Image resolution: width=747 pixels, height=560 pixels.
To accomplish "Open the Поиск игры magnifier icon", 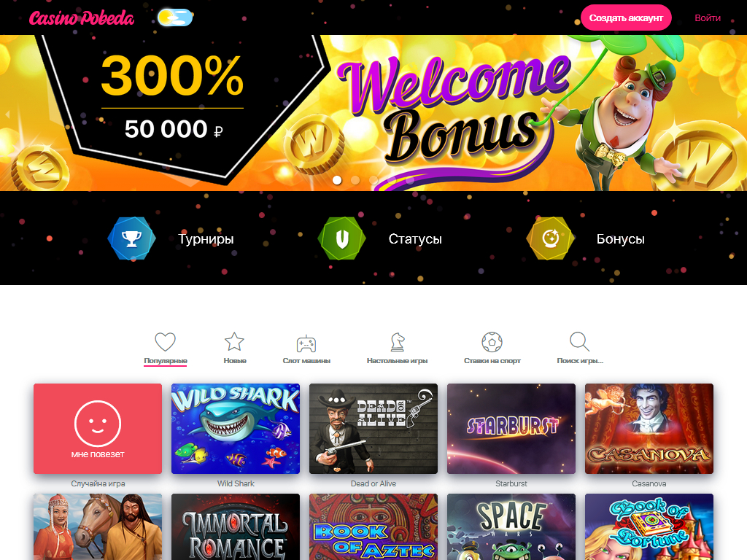I will point(580,341).
